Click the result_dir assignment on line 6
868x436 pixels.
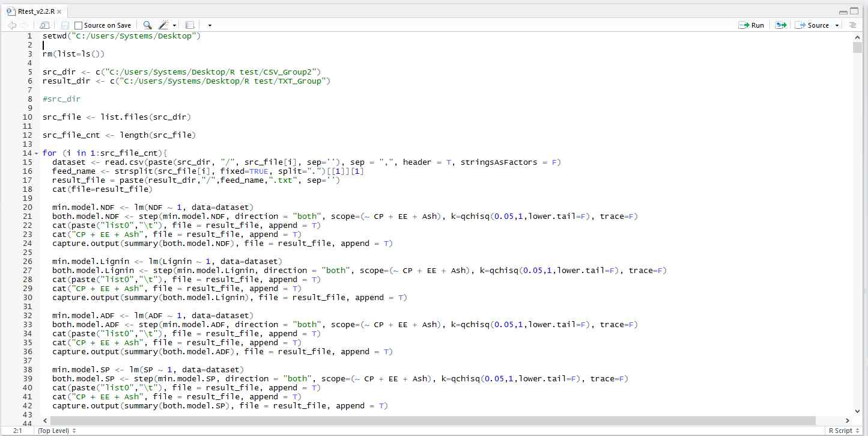click(187, 81)
